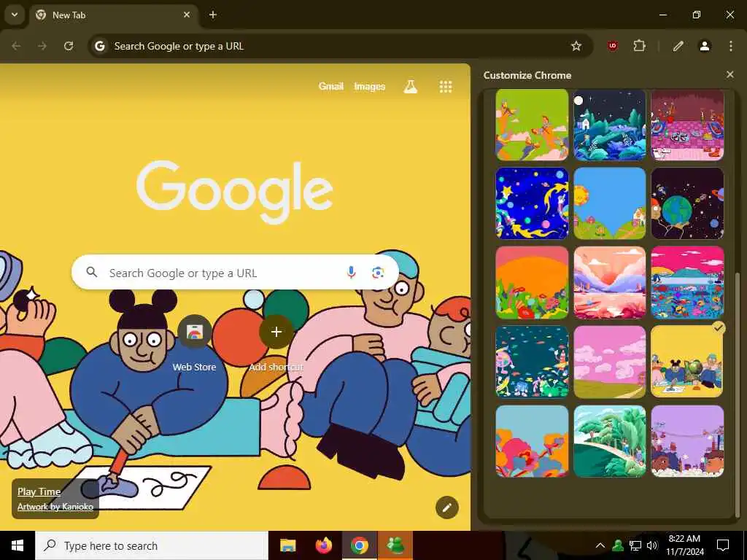Open Artwork by Kanioko link
Viewport: 747px width, 560px height.
(x=55, y=507)
